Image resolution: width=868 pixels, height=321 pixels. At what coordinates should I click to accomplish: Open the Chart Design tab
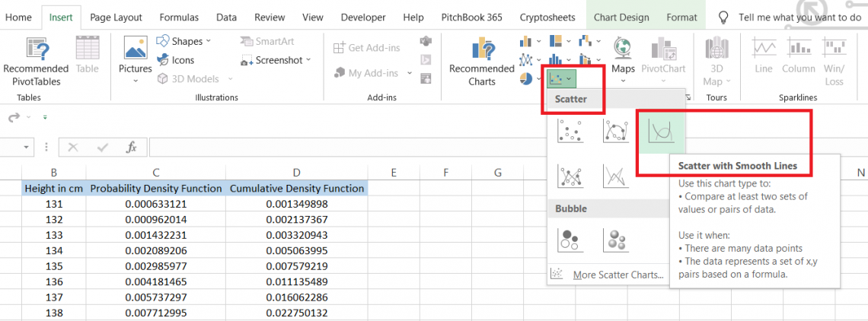tap(621, 17)
